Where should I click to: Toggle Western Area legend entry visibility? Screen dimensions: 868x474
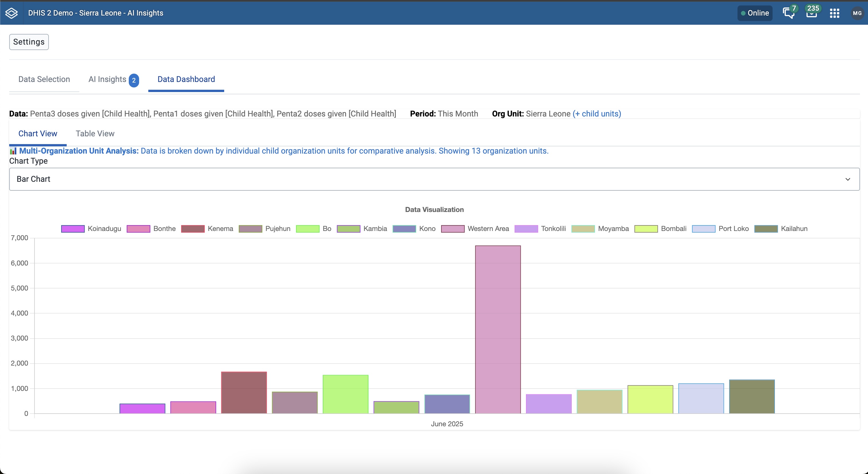[475, 229]
